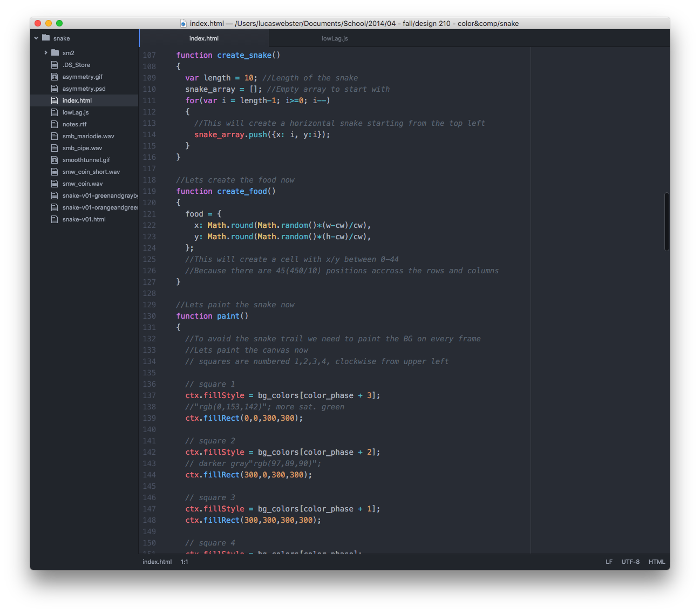Click the lowLag.js file icon in sidebar
This screenshot has width=700, height=613.
tap(55, 112)
